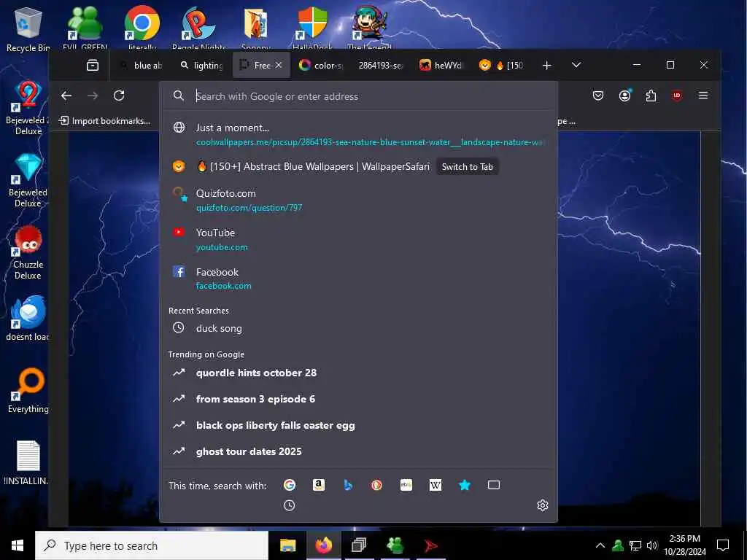Viewport: 747px width, 560px height.
Task: Open the Firefox hamburger menu
Action: 703,96
